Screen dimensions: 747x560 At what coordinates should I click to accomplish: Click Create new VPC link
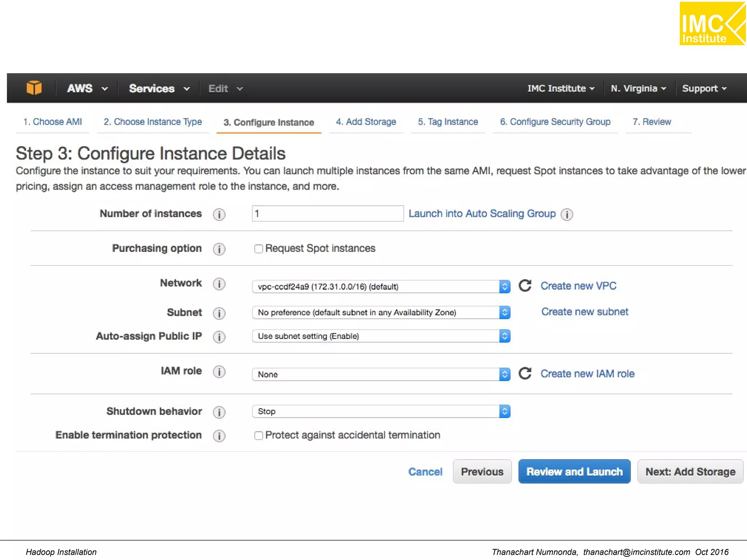pos(578,286)
